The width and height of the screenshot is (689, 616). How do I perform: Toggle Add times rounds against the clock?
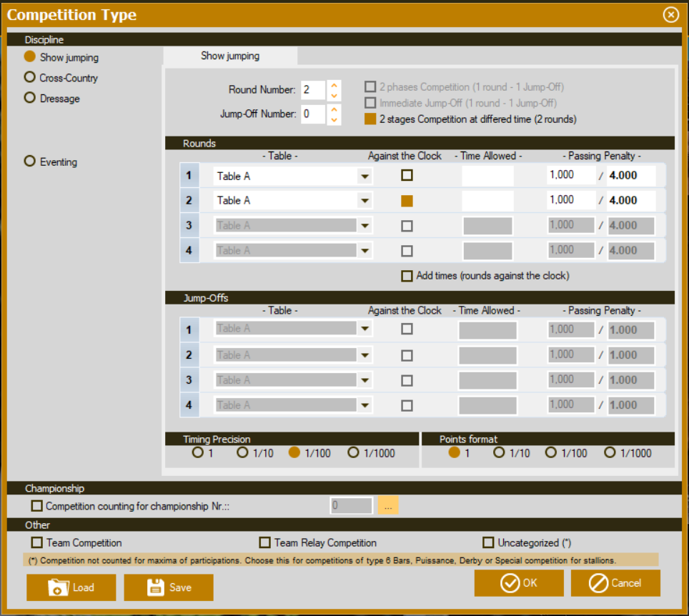click(407, 276)
